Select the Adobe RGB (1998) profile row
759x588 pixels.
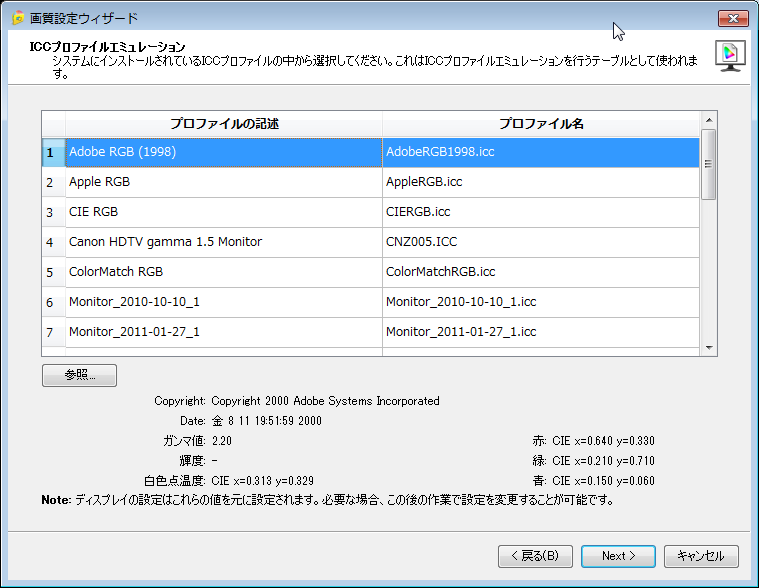point(224,152)
